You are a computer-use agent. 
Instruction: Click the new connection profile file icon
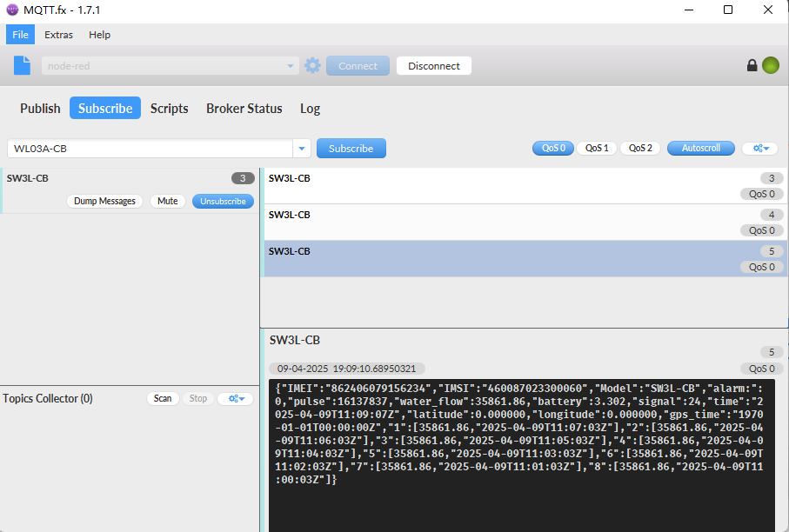22,65
